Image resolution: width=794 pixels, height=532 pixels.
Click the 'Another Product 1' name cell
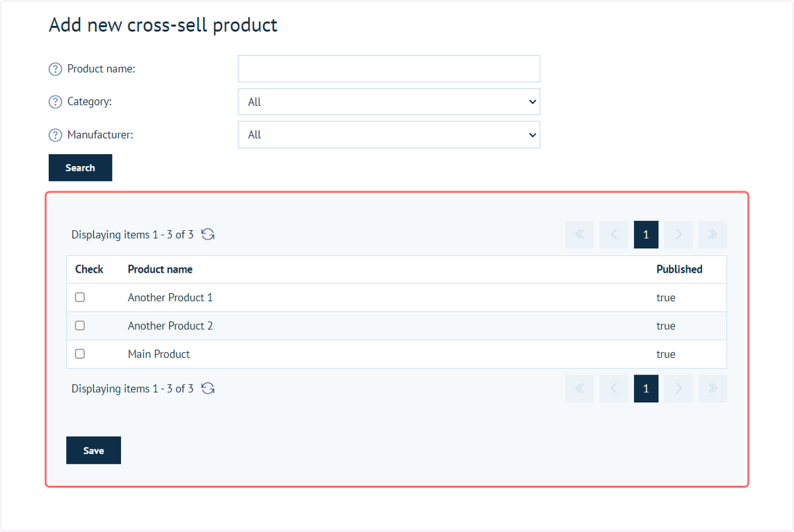coord(170,298)
